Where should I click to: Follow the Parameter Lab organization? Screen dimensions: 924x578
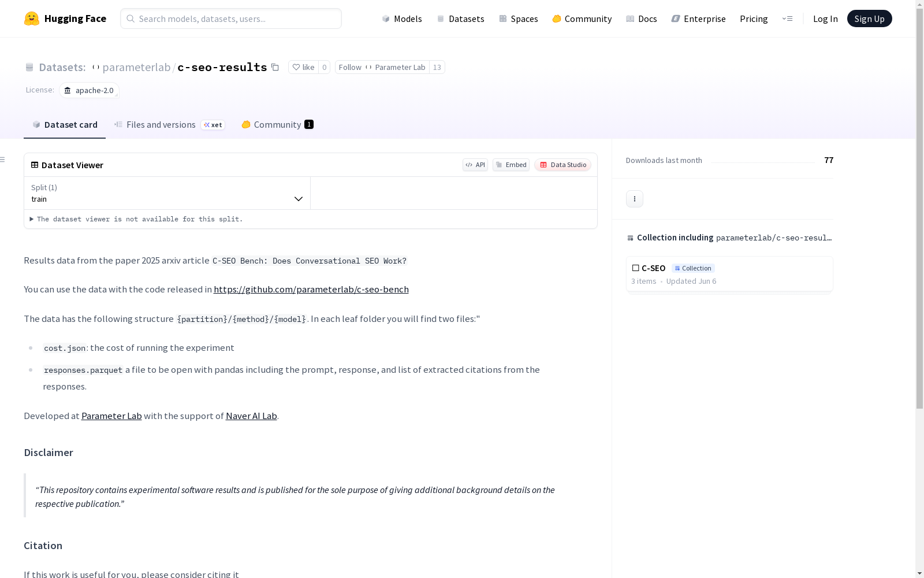(x=382, y=67)
